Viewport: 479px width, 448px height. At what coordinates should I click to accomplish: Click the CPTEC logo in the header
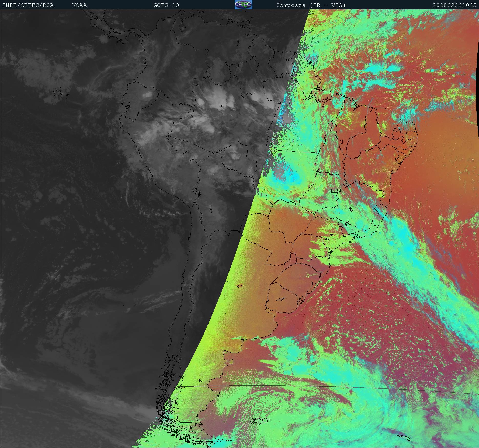pos(243,5)
